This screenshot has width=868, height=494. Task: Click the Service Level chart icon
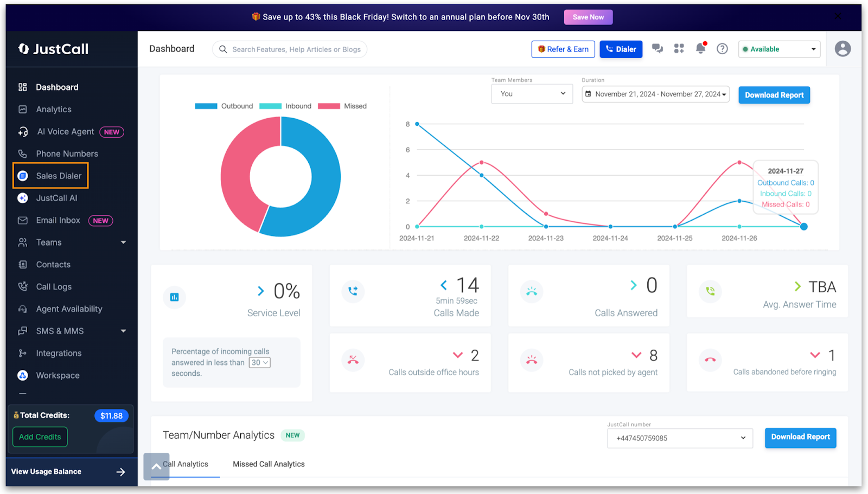[x=175, y=297]
